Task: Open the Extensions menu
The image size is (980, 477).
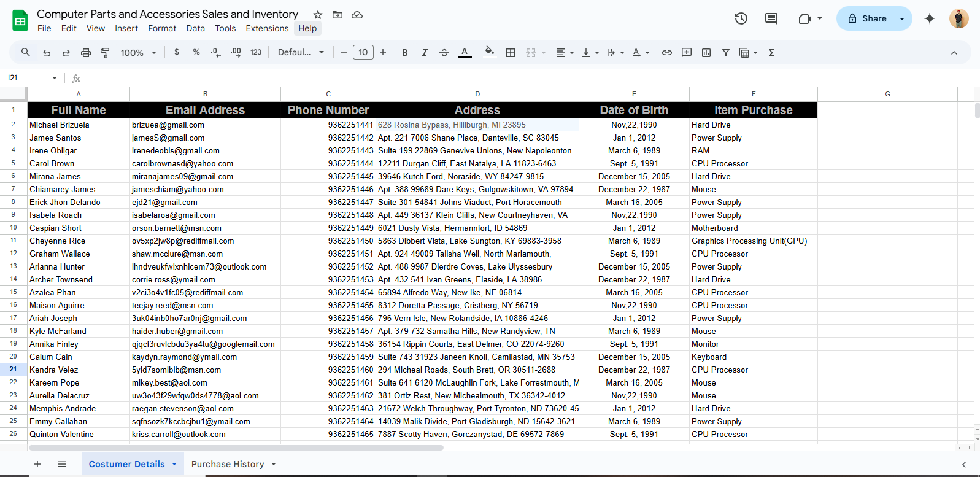Action: tap(267, 28)
